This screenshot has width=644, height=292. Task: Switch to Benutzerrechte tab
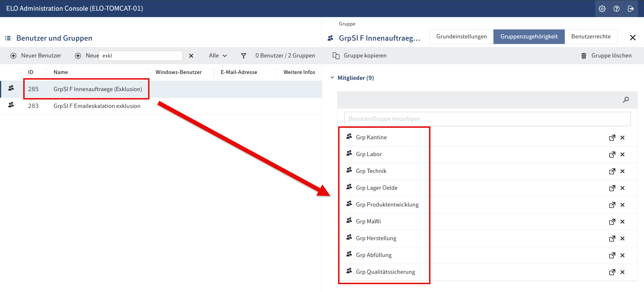click(591, 37)
